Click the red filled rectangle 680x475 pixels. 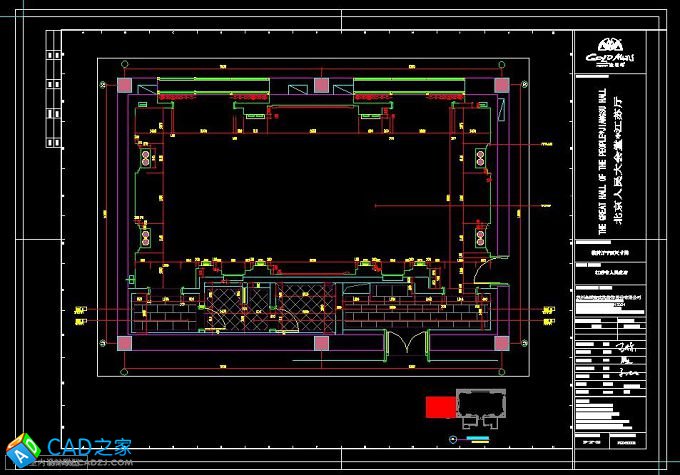tap(438, 406)
